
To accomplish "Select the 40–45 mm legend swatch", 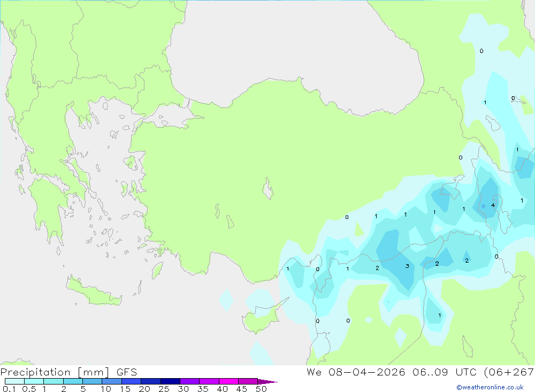I will coord(228,381).
